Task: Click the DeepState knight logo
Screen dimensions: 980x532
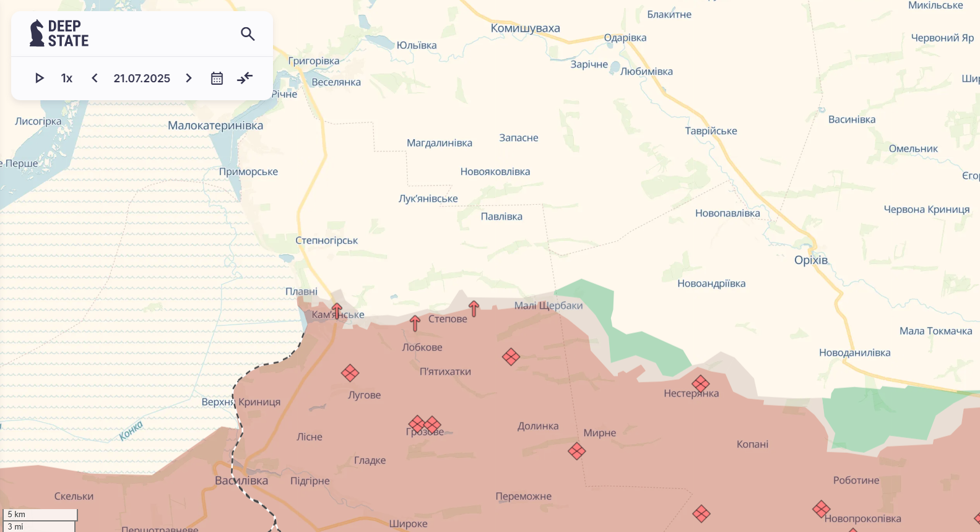Action: click(x=37, y=33)
